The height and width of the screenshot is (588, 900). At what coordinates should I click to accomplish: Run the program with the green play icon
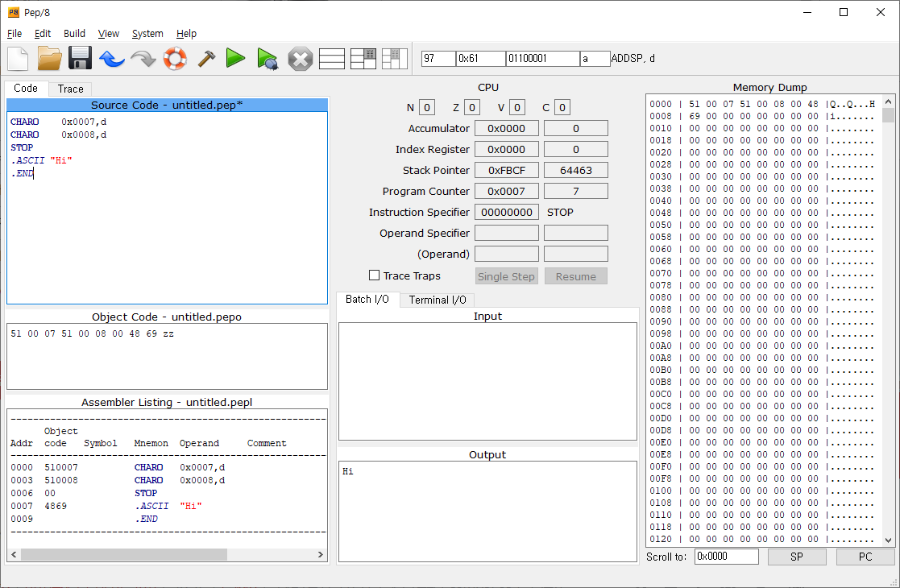235,59
